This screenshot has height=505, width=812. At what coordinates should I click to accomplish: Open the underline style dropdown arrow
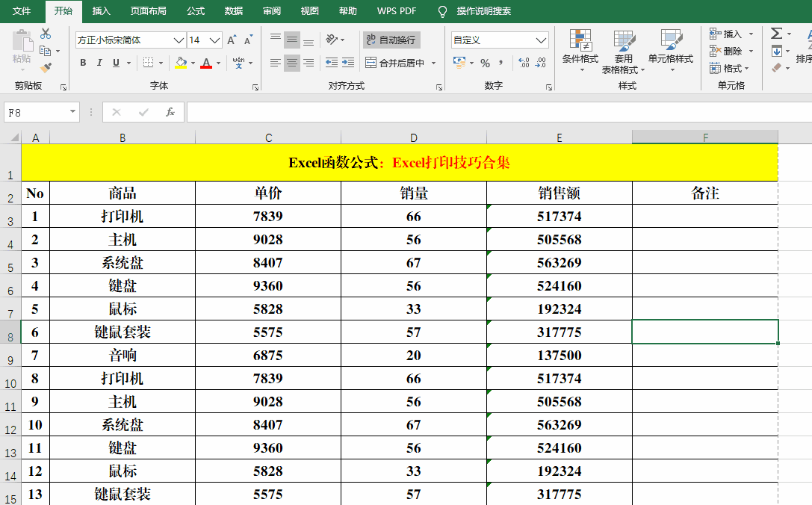click(x=129, y=63)
